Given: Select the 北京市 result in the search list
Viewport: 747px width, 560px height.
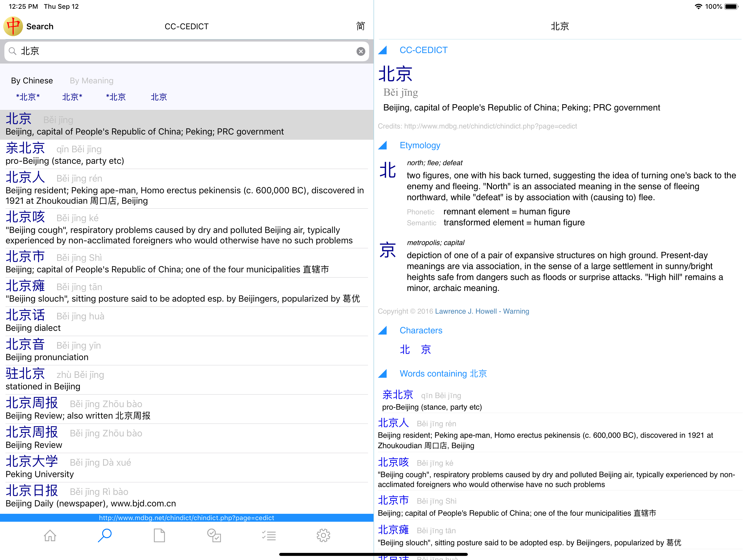Looking at the screenshot, I should (186, 263).
